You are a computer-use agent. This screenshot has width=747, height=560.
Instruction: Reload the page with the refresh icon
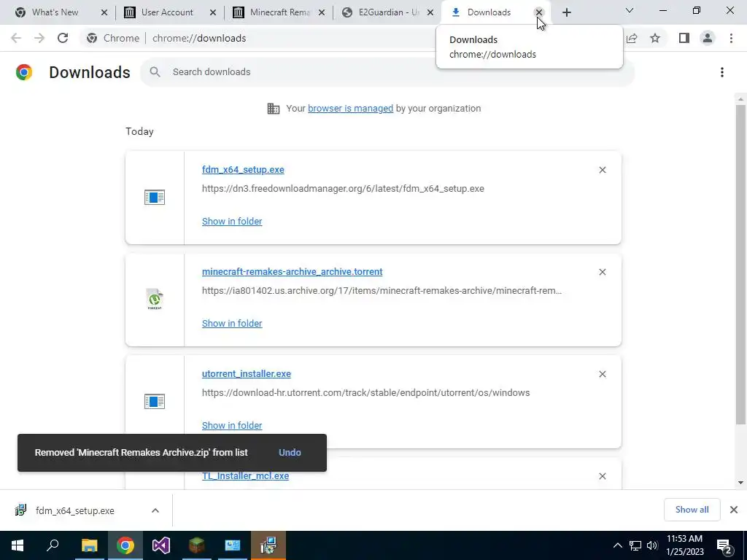click(63, 38)
